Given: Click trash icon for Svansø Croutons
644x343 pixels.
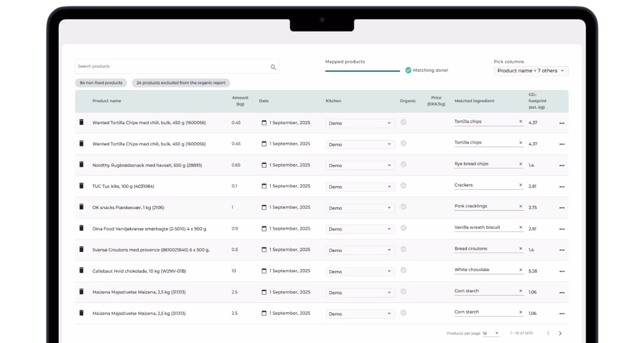Looking at the screenshot, I should pos(81,249).
